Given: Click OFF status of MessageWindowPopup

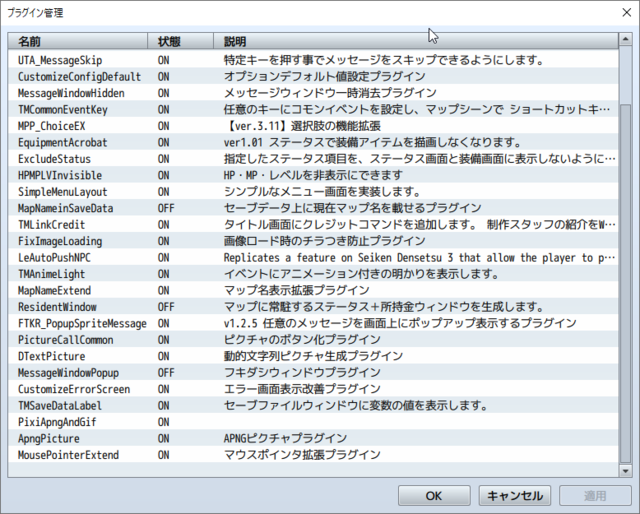Looking at the screenshot, I should [166, 373].
